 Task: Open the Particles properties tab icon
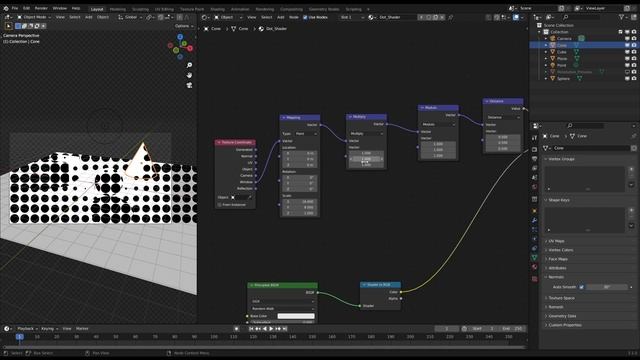coord(535,230)
